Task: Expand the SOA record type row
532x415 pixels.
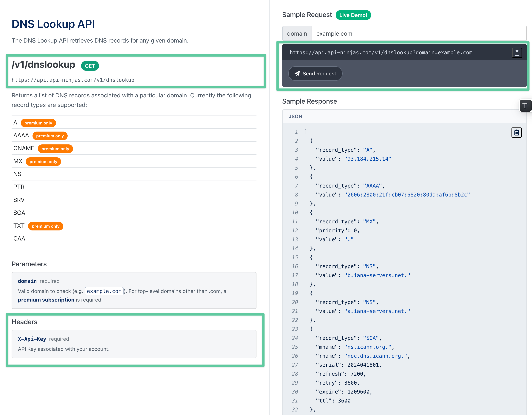Action: (x=19, y=213)
